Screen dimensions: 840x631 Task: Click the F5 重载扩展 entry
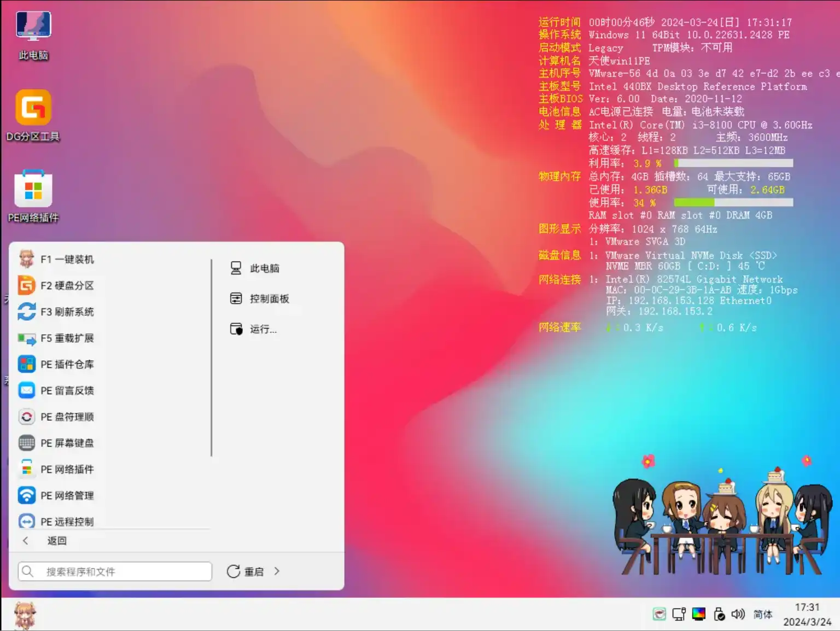67,338
